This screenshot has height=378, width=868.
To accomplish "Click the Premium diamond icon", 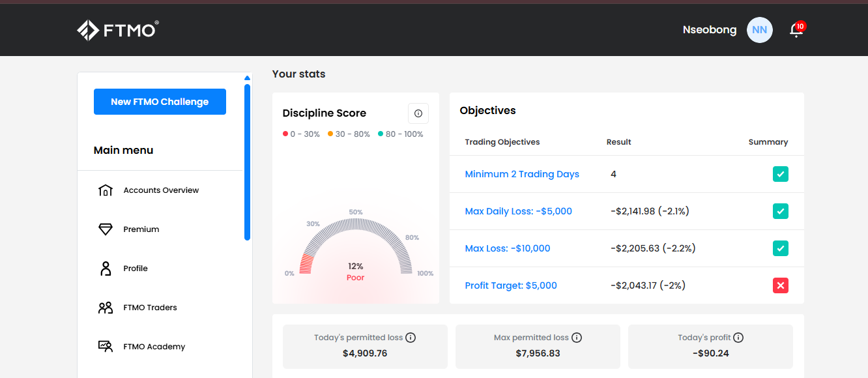I will point(106,229).
